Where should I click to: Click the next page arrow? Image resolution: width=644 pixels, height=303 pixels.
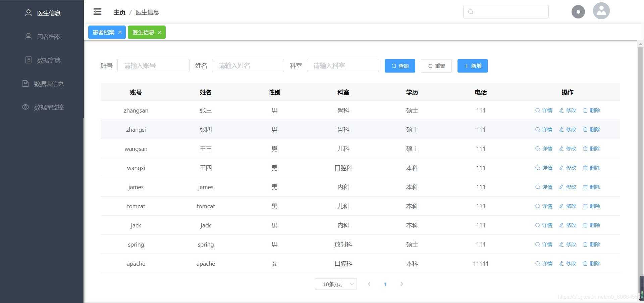click(401, 284)
